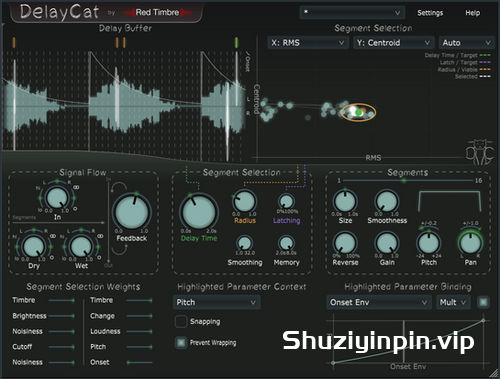Image resolution: width=500 pixels, height=379 pixels.
Task: Expand the Onset Env binding dropdown
Action: click(x=378, y=302)
